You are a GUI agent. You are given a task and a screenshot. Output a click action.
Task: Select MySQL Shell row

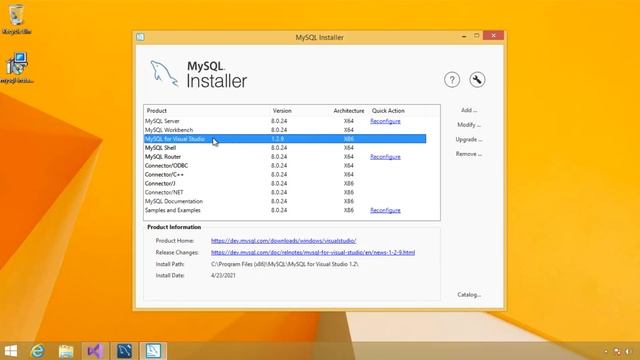(x=285, y=148)
